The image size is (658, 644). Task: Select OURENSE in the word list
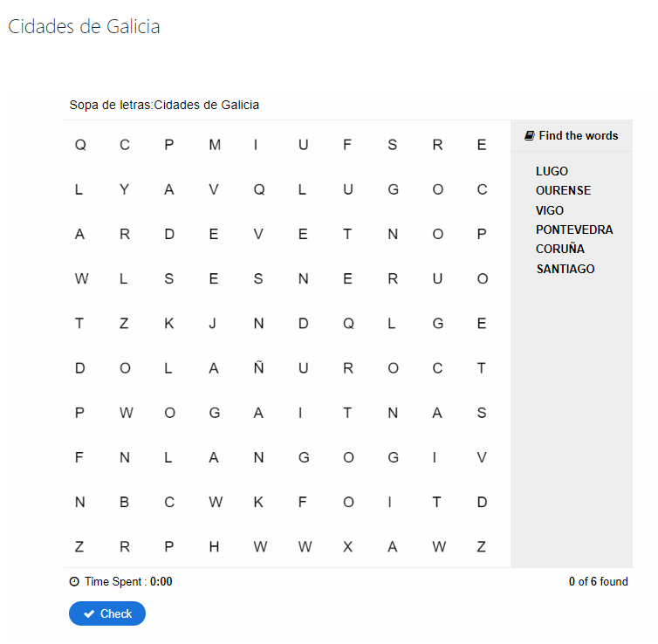click(x=563, y=190)
